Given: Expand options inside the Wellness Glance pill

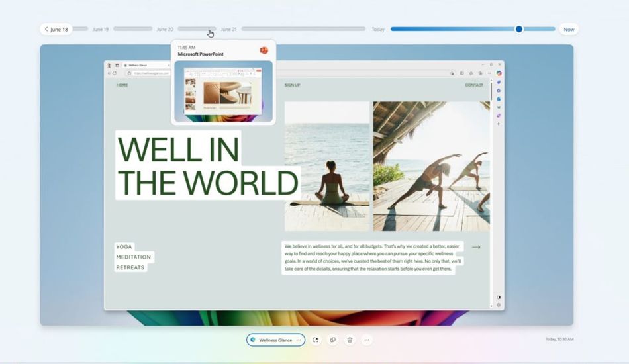Looking at the screenshot, I should (x=299, y=340).
